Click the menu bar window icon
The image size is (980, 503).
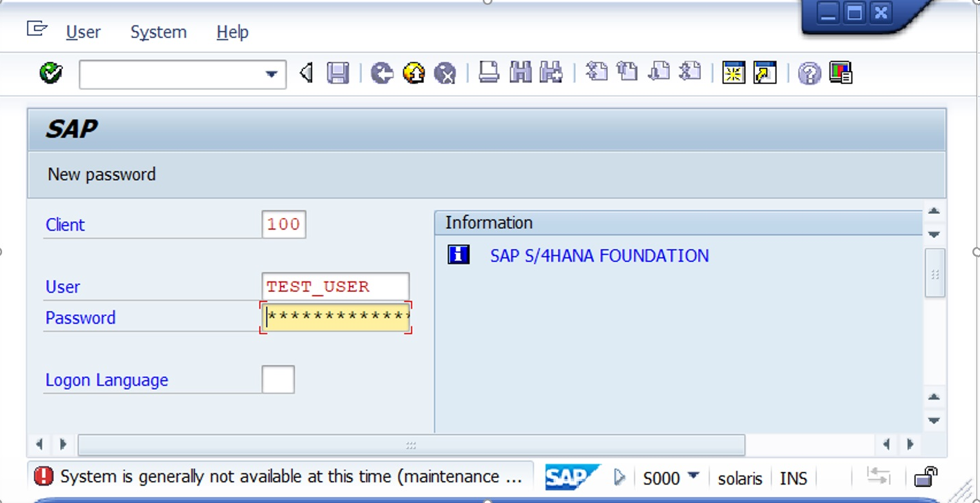(37, 29)
